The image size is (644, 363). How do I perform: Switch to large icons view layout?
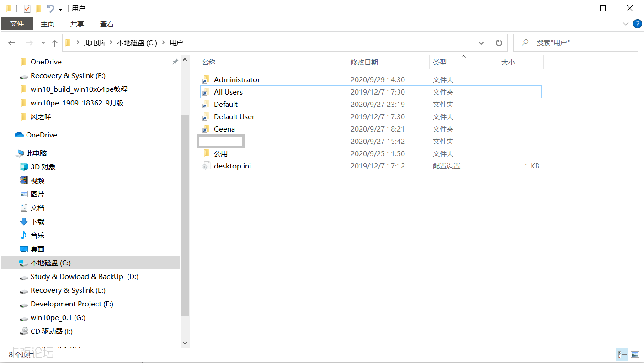point(634,354)
